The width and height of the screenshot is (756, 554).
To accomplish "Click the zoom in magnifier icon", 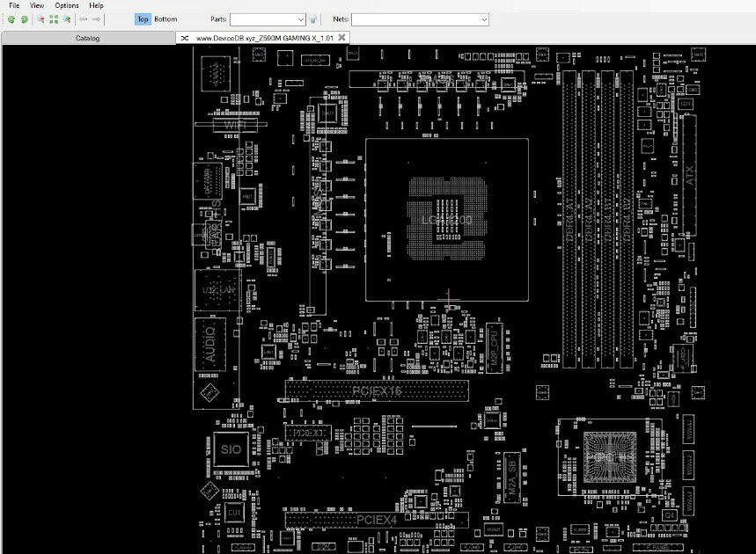I will [x=67, y=19].
